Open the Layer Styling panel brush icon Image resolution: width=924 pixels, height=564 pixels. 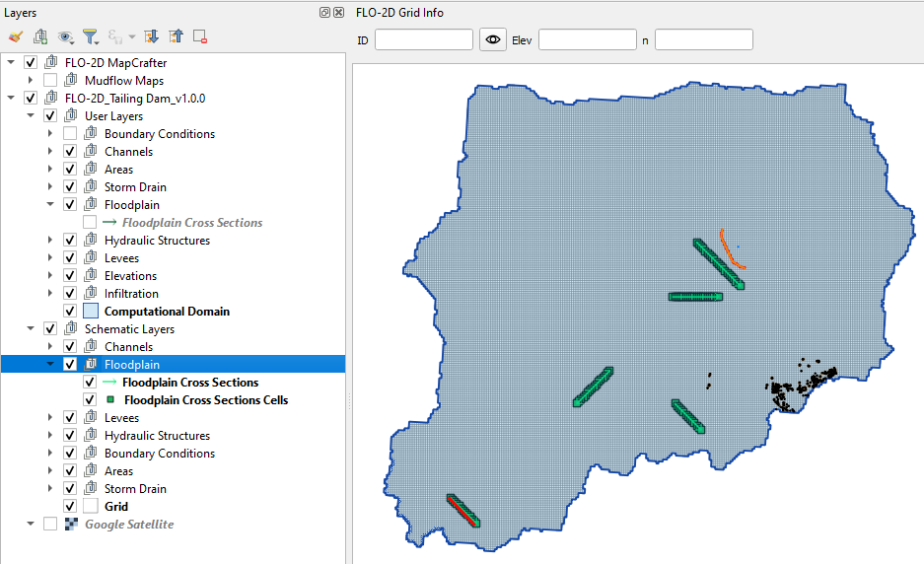tap(15, 37)
